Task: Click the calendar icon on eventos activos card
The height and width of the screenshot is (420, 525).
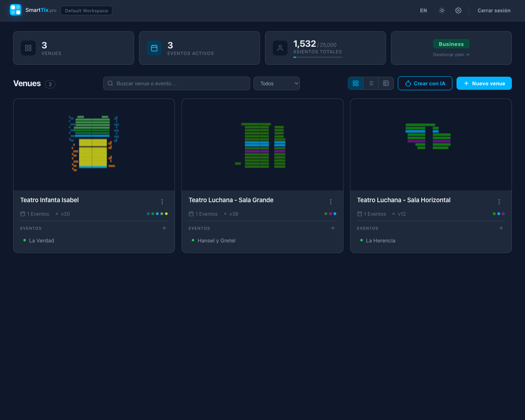Action: 154,48
